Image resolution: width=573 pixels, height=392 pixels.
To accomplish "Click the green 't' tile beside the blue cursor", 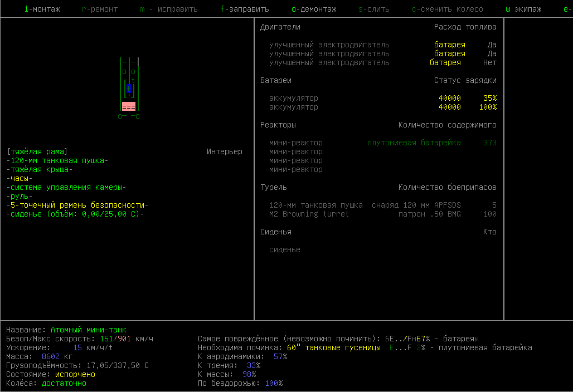I will (x=133, y=80).
